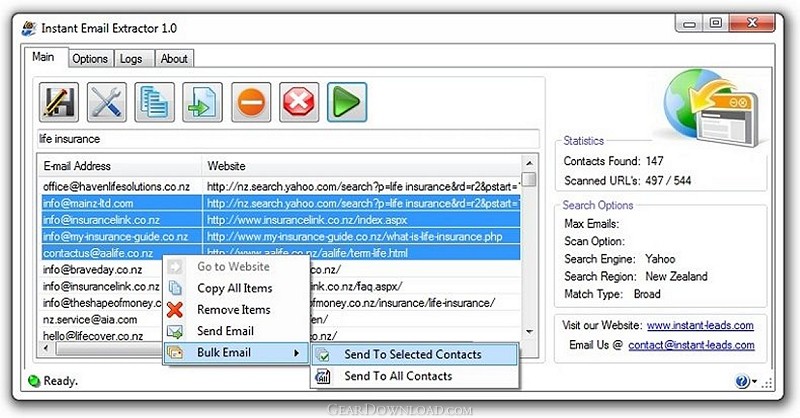Click the blue help icon in the status bar
The height and width of the screenshot is (418, 800).
pyautogui.click(x=742, y=381)
